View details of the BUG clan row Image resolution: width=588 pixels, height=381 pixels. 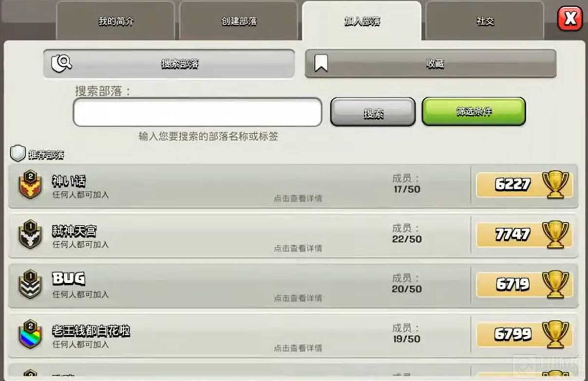tap(293, 286)
